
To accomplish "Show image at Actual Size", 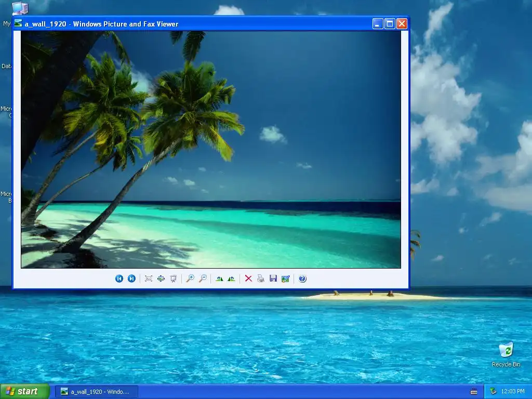I will click(x=161, y=278).
